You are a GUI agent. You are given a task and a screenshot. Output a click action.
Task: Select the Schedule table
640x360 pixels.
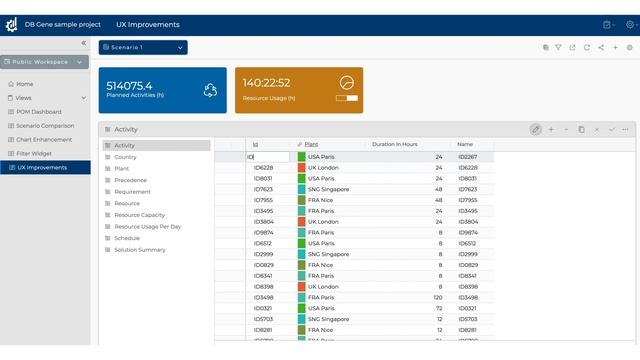(x=127, y=238)
